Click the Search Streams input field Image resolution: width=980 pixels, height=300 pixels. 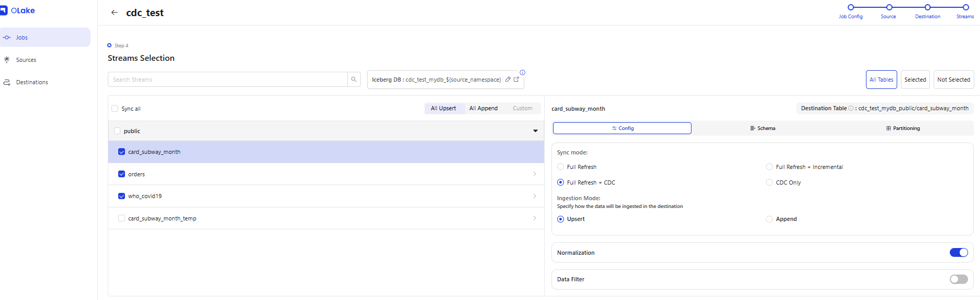point(228,80)
